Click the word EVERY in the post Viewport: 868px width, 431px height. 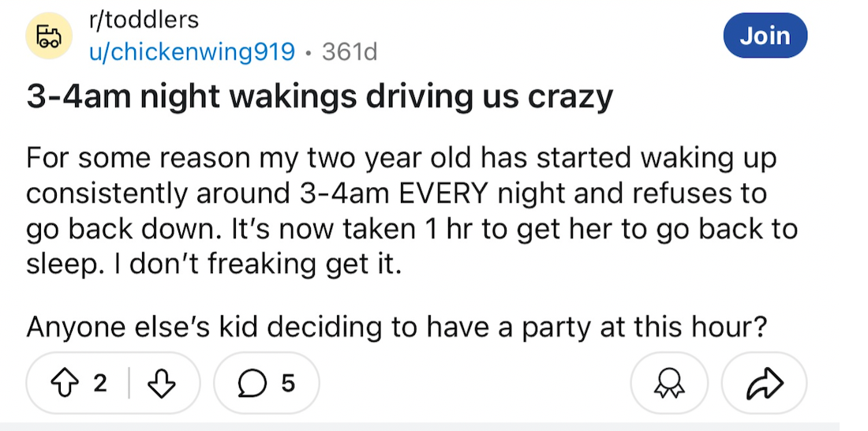443,193
